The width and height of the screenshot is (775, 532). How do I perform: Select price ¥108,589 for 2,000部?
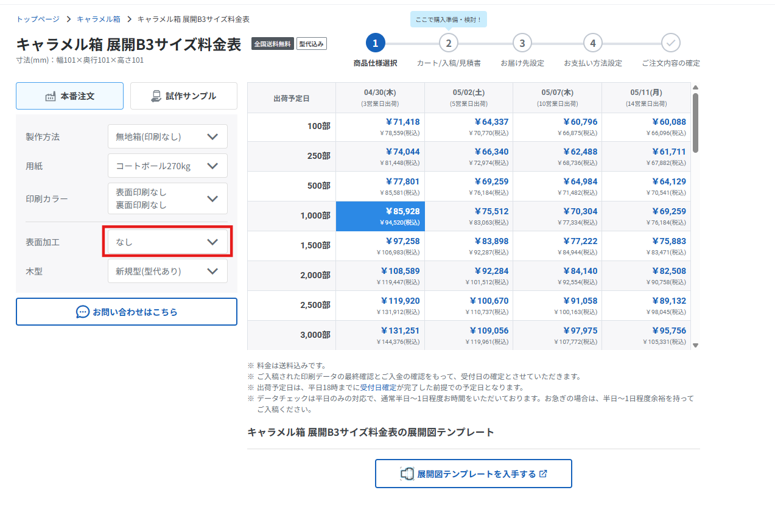[x=380, y=276]
